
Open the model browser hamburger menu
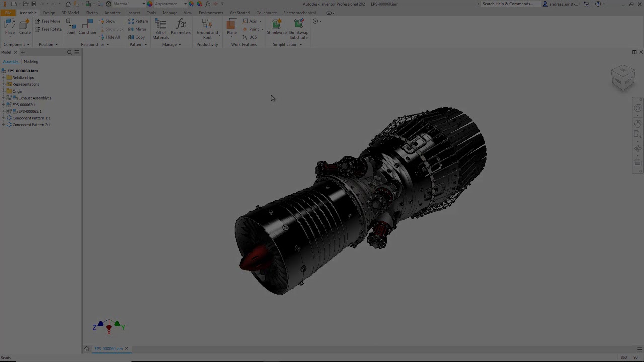click(77, 52)
